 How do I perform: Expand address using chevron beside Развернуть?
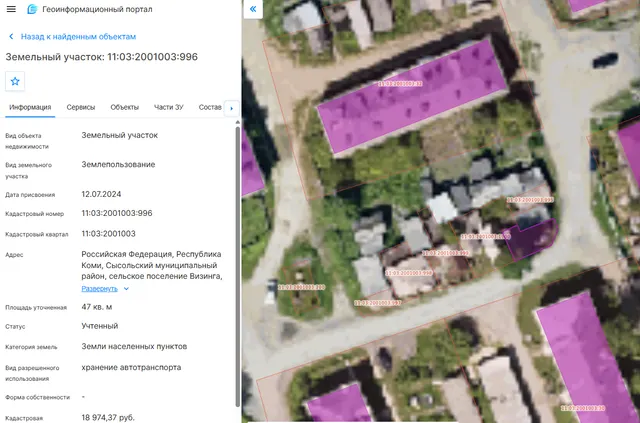click(x=126, y=289)
